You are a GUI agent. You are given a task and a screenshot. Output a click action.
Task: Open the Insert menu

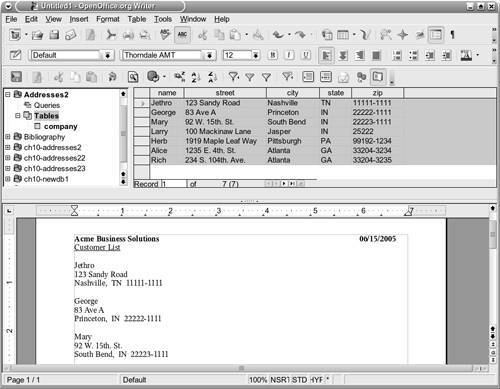tap(79, 19)
